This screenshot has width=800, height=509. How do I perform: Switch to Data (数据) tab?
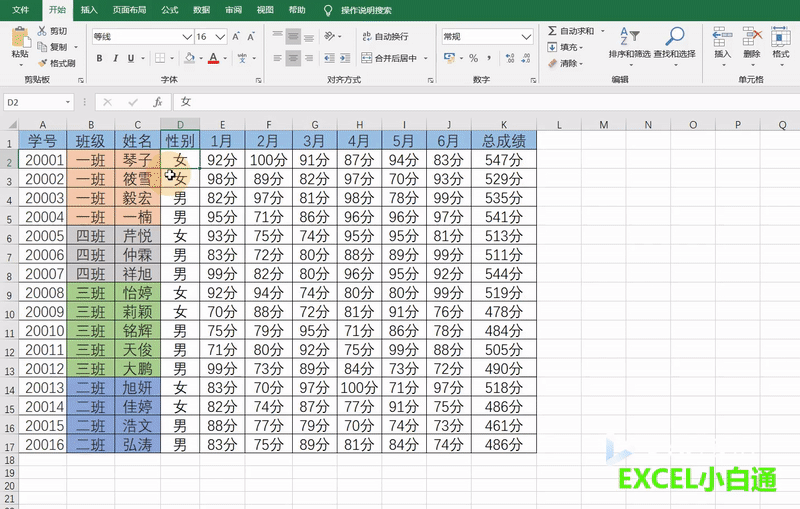tap(202, 10)
